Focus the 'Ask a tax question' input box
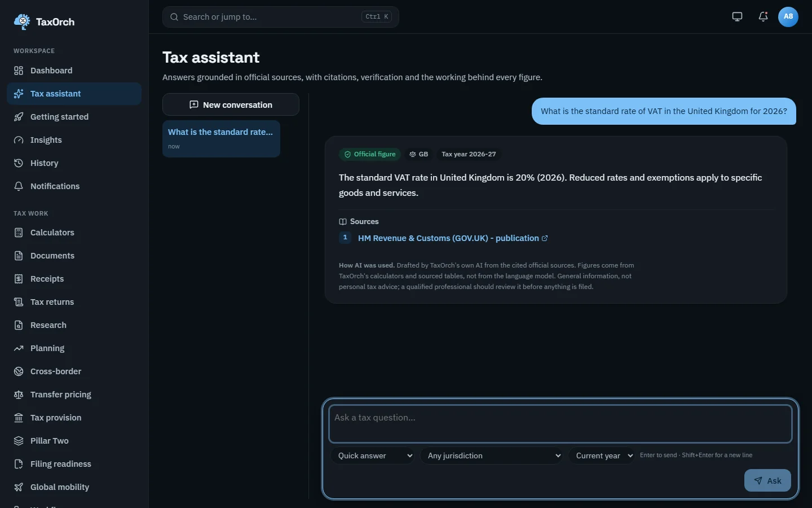 561,424
